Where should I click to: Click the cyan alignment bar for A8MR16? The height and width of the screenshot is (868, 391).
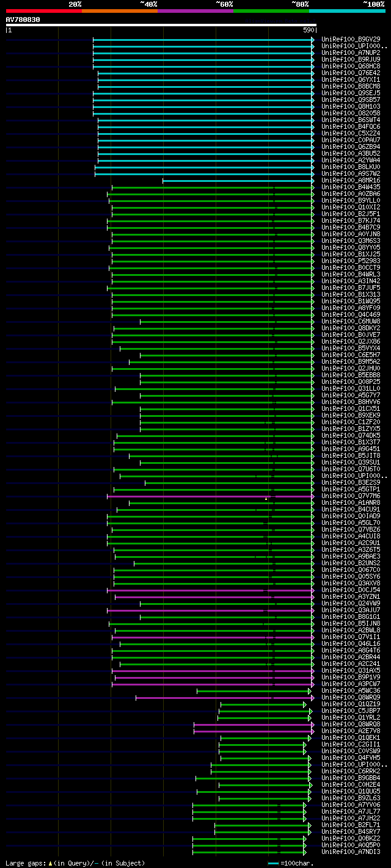coord(238,181)
